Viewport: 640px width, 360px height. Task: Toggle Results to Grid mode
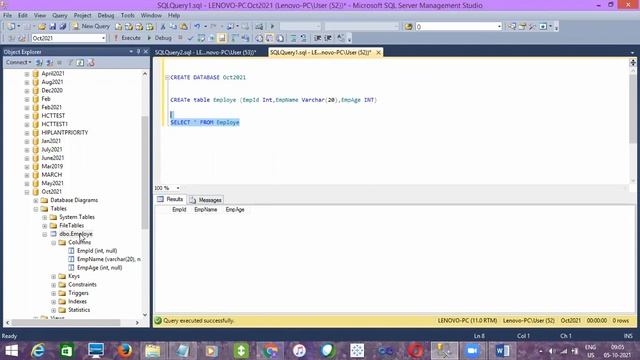pyautogui.click(x=270, y=38)
